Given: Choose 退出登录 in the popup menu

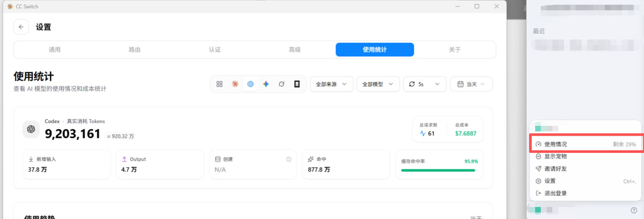Looking at the screenshot, I should tap(586, 193).
